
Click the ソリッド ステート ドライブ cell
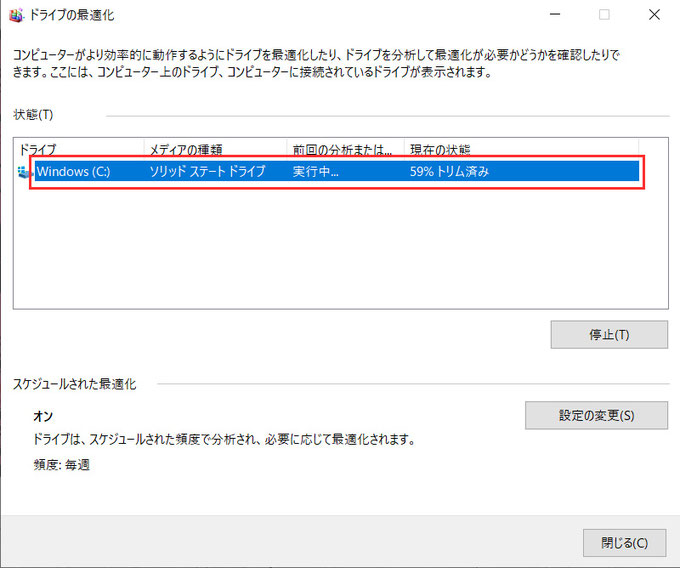[x=207, y=171]
